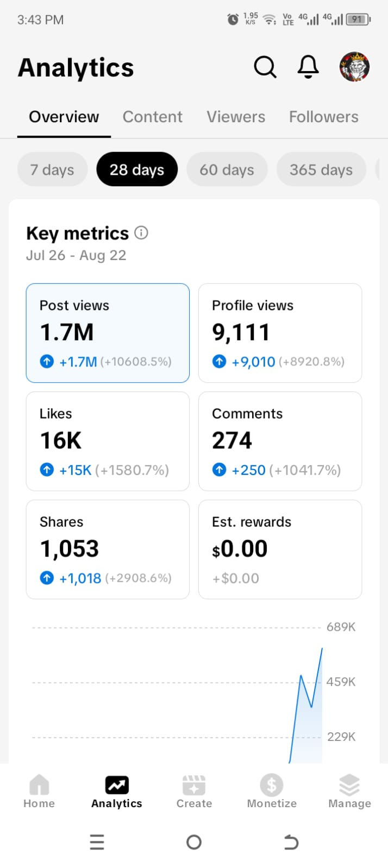Tap the Key metrics info icon
Screen dimensions: 388x868
pyautogui.click(x=141, y=233)
